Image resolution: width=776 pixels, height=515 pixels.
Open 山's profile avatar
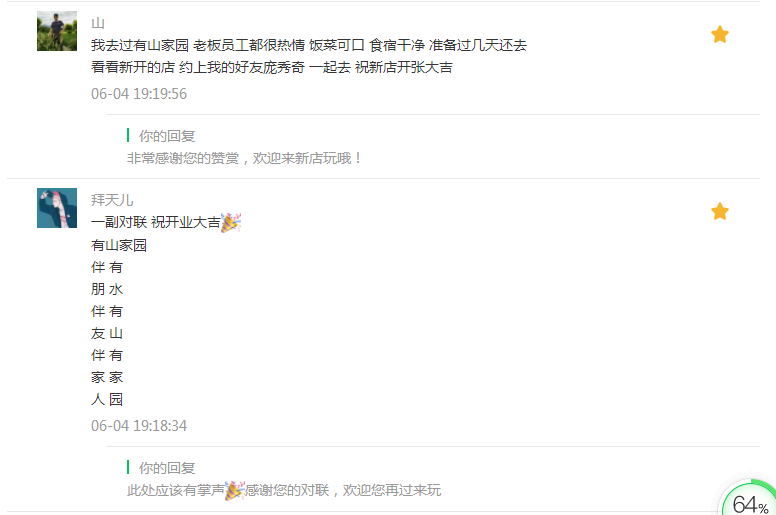57,31
